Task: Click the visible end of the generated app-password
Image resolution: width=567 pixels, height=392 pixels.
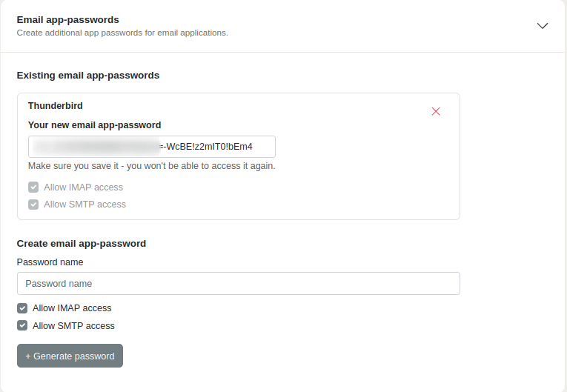Action: coord(210,147)
